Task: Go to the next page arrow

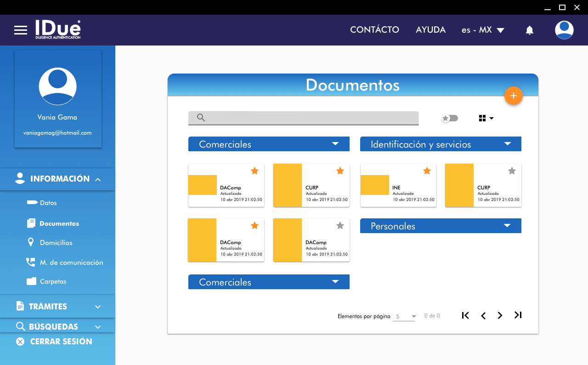Action: tap(500, 315)
